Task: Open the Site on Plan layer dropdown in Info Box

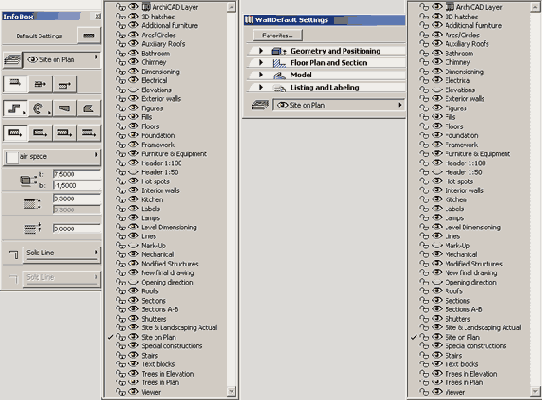Action: (62, 60)
